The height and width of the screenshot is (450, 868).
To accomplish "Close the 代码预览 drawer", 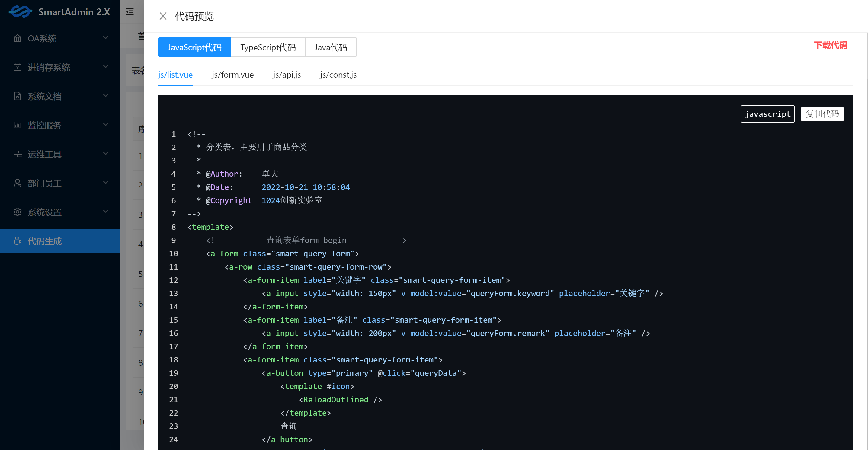I will click(x=163, y=16).
